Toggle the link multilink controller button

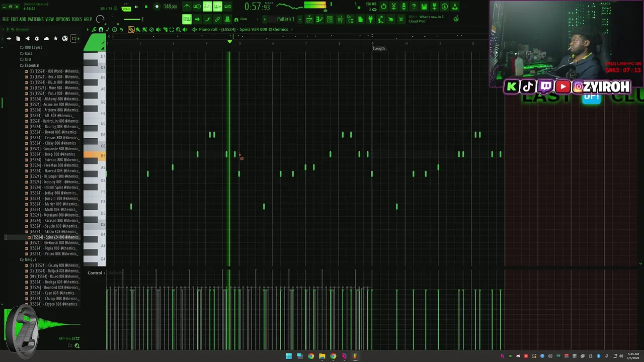click(x=217, y=19)
